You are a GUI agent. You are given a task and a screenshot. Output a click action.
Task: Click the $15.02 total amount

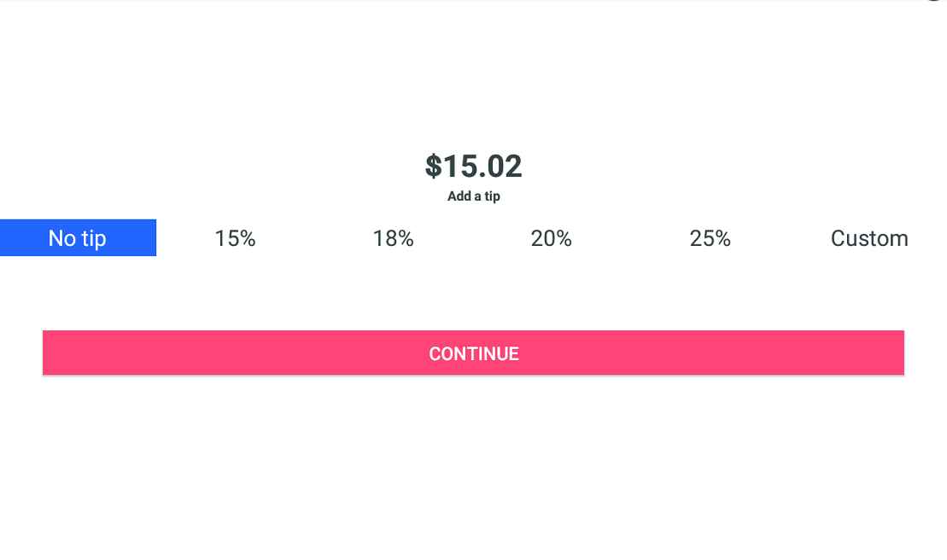473,166
